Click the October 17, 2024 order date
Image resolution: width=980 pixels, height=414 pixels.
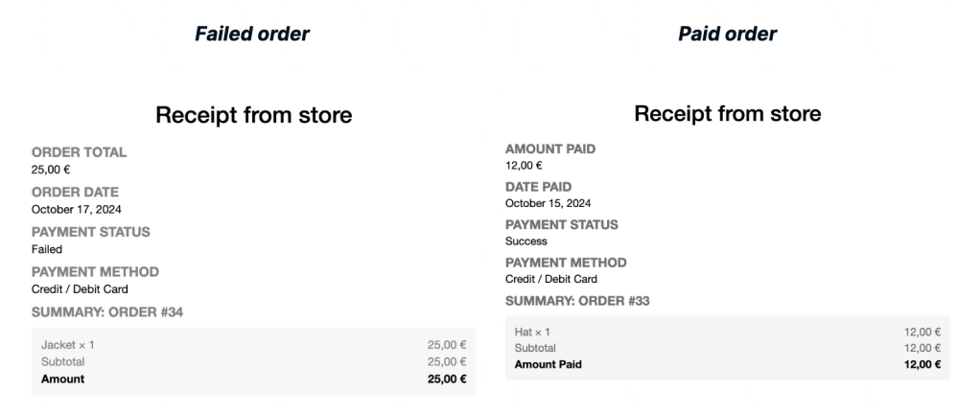click(77, 209)
